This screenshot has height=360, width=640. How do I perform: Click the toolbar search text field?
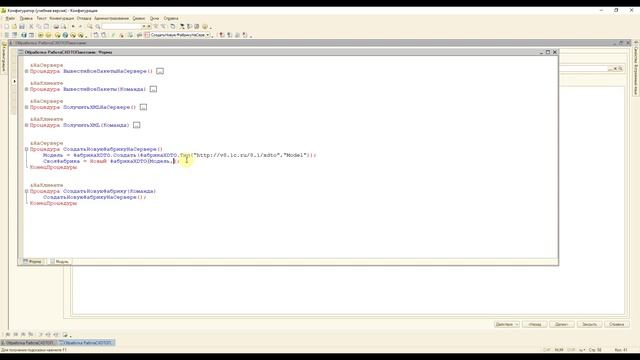[122, 27]
